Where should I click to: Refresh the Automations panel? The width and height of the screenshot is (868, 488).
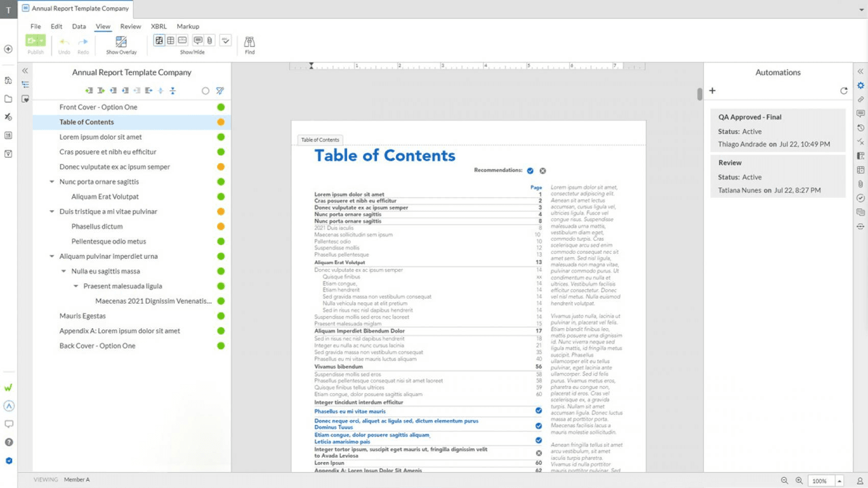pos(843,90)
